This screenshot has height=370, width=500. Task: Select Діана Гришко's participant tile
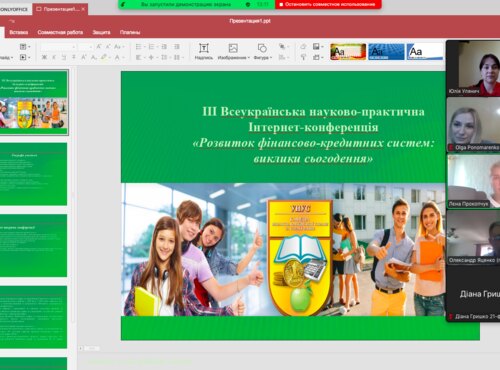[x=473, y=294]
